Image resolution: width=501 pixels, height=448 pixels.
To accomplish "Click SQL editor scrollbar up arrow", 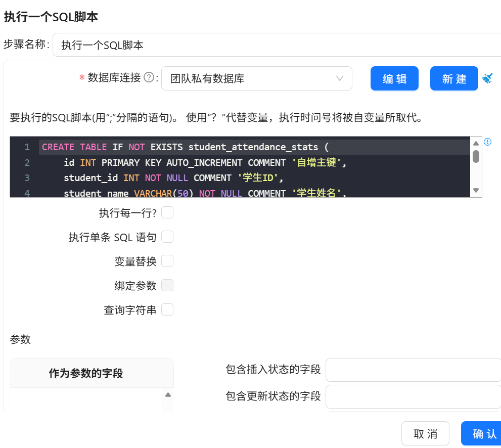I will (476, 144).
